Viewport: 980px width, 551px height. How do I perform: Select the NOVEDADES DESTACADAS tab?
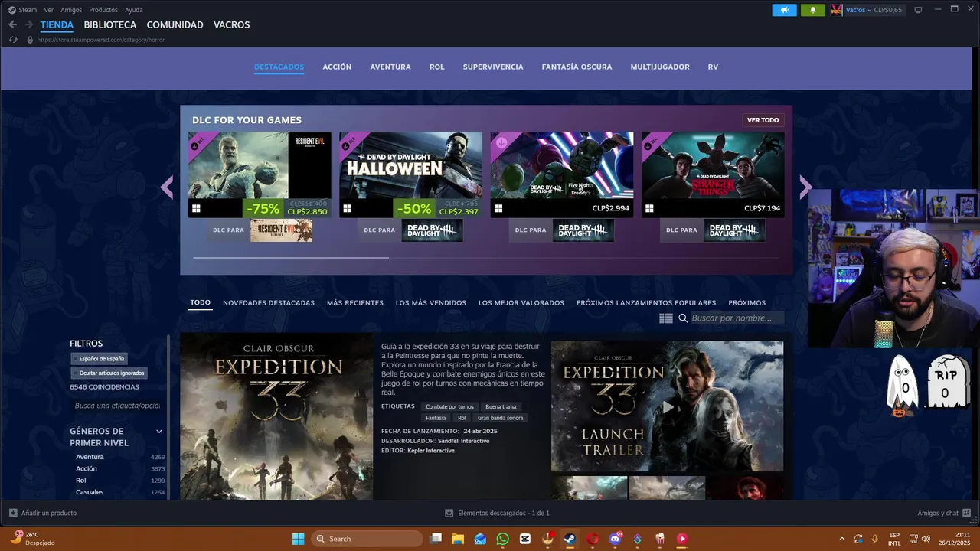(x=269, y=303)
